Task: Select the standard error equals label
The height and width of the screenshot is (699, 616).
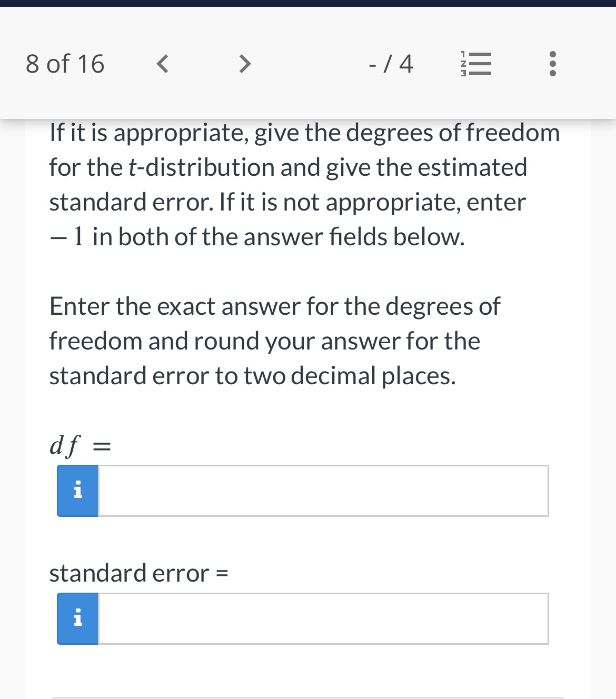Action: click(x=138, y=573)
